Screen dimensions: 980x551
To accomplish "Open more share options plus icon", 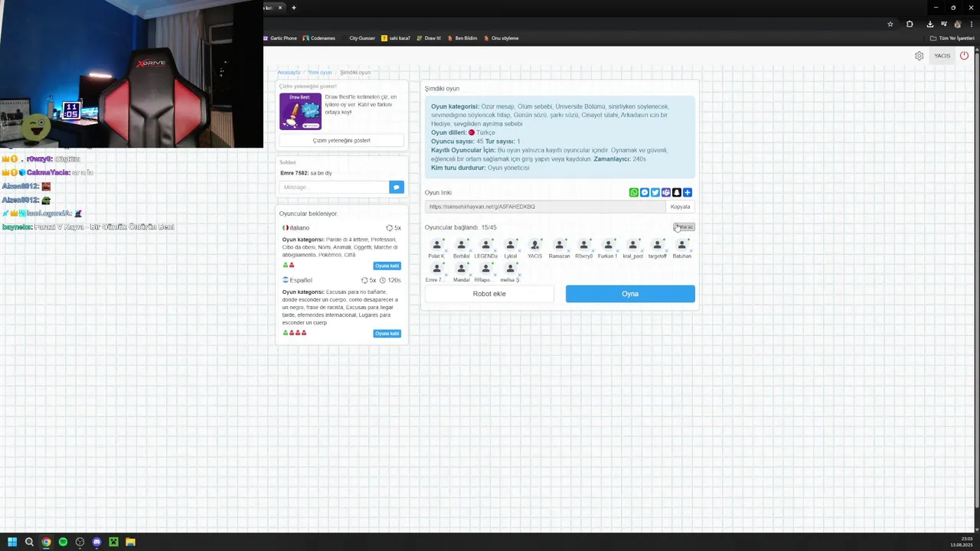I will (x=688, y=192).
